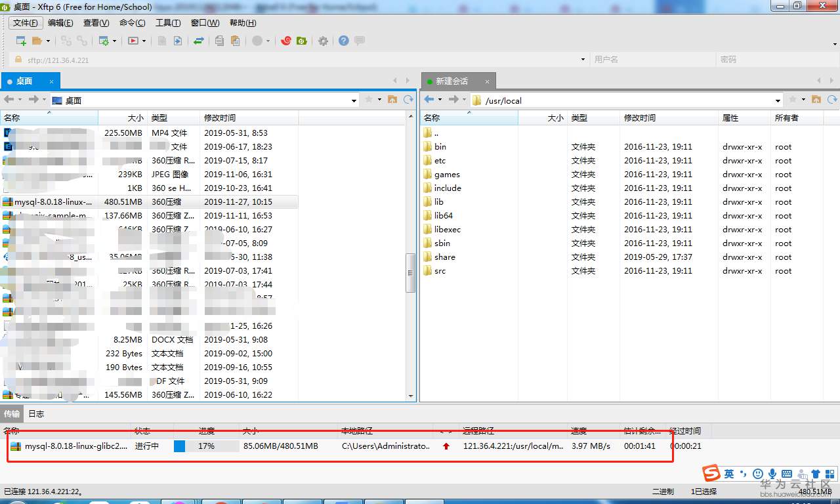This screenshot has width=840, height=504.
Task: Switch to the 传输 transfers tab
Action: point(12,414)
